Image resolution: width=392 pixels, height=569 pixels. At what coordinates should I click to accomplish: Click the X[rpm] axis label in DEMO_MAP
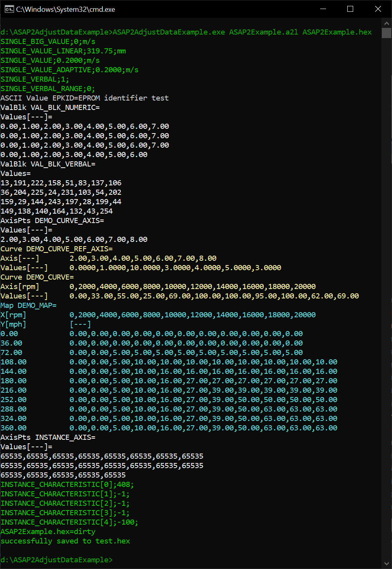point(13,315)
